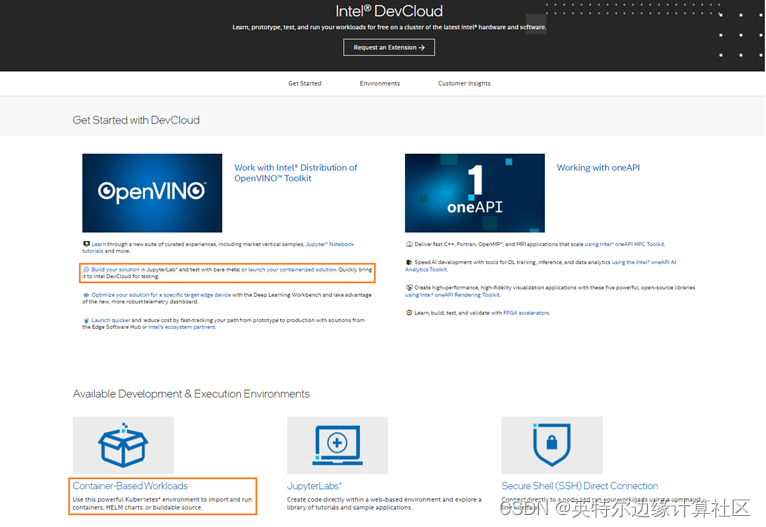Click the Kubernetes environment description text
Image resolution: width=766 pixels, height=527 pixels.
pos(163,504)
